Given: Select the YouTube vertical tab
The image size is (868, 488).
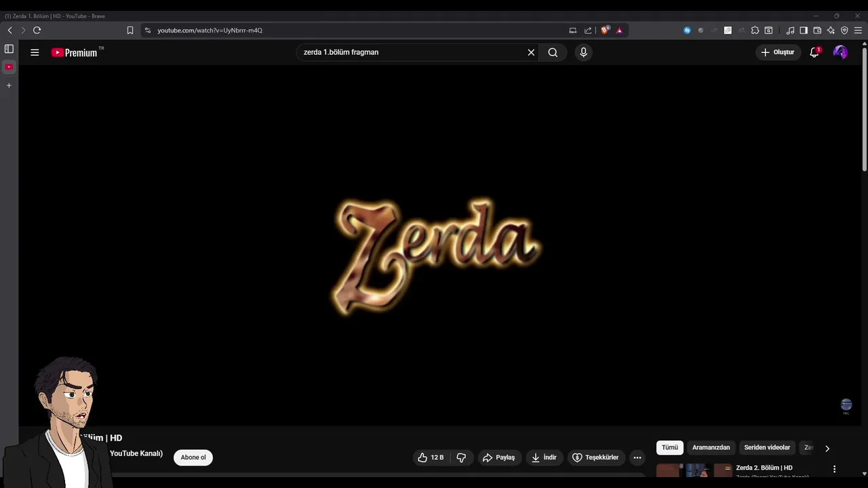Looking at the screenshot, I should click(9, 67).
